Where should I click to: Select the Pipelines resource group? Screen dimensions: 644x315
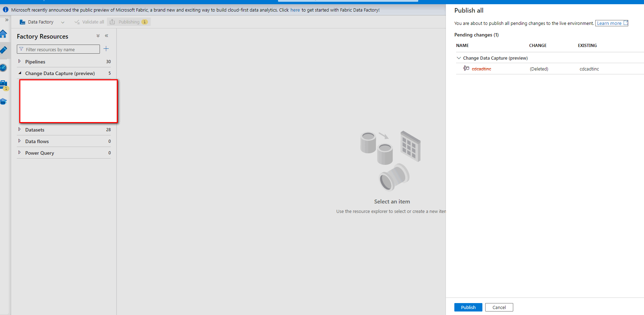click(35, 62)
